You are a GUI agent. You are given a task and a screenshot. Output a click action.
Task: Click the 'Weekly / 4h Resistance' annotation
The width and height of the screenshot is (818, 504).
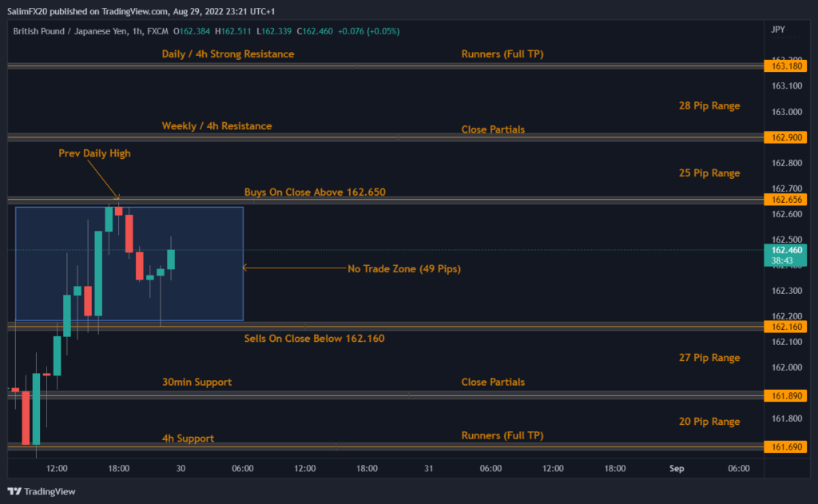click(216, 126)
